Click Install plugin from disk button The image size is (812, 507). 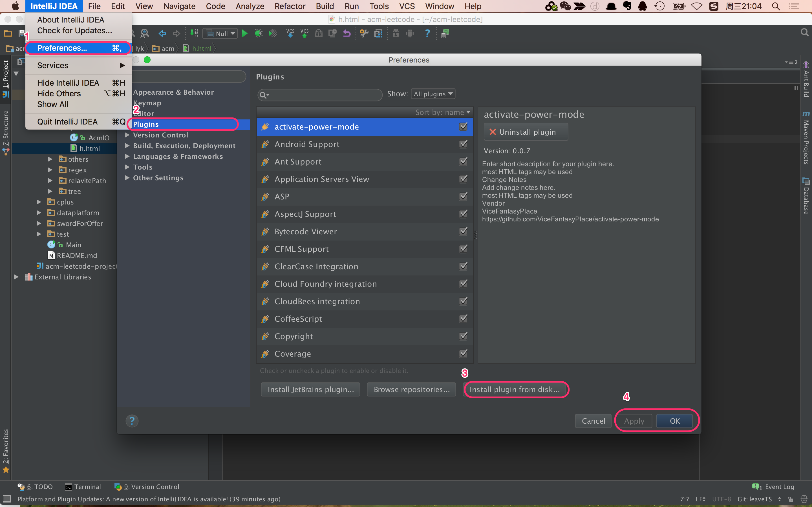tap(514, 389)
